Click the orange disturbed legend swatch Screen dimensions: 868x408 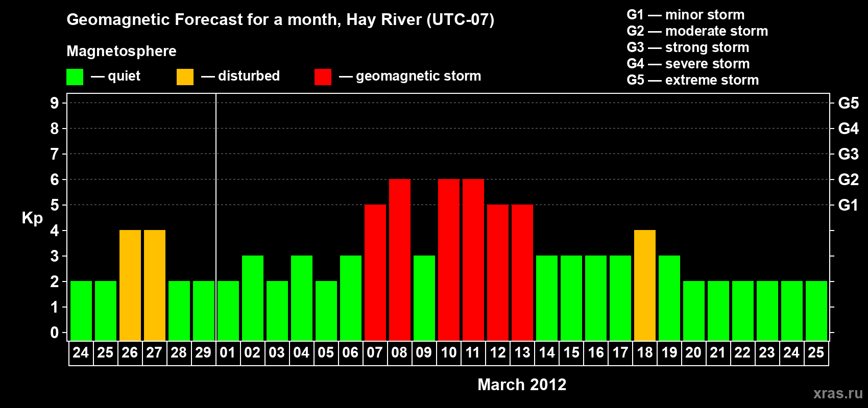click(185, 77)
